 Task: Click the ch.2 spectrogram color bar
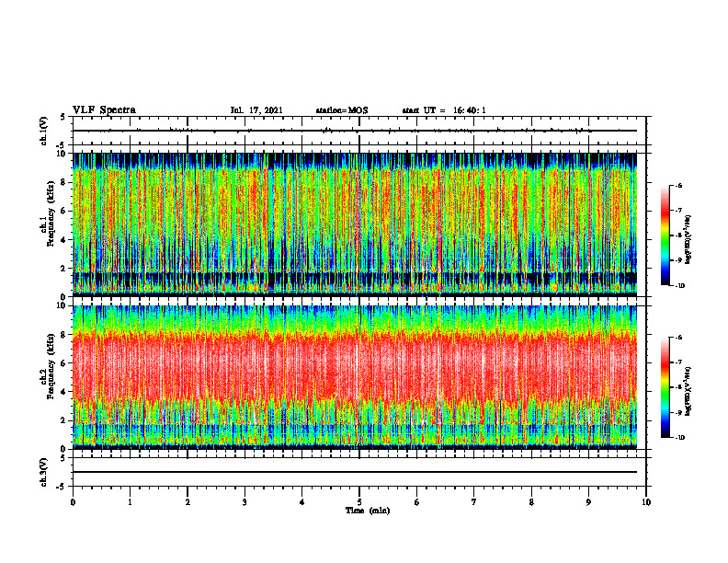pos(665,387)
